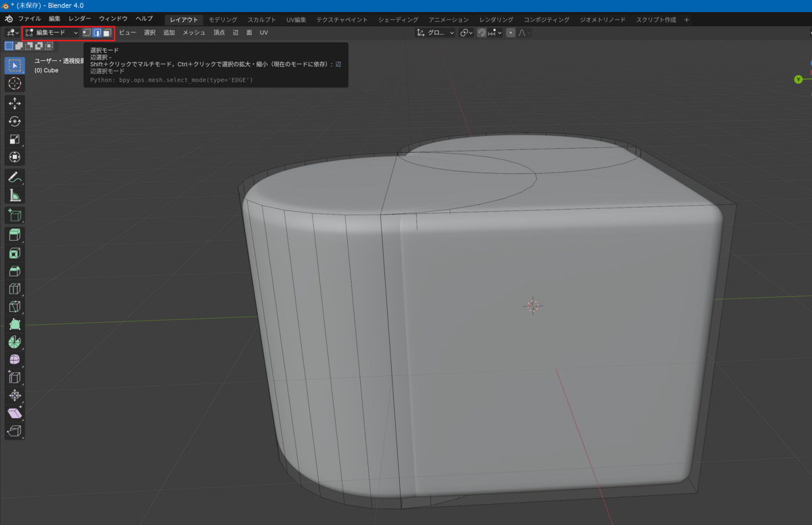The width and height of the screenshot is (812, 525).
Task: Select the Extrude Region tool
Action: click(x=14, y=235)
